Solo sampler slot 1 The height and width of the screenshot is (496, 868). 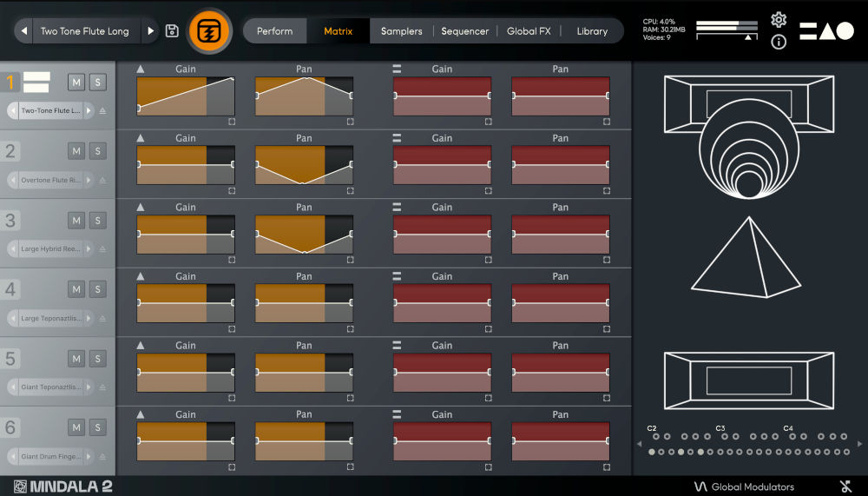coord(98,82)
